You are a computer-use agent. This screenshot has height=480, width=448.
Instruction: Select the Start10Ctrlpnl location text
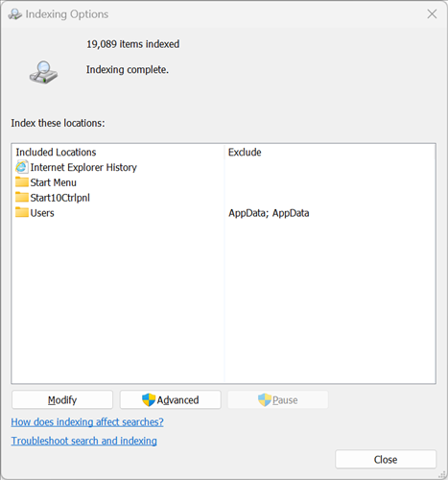point(60,198)
